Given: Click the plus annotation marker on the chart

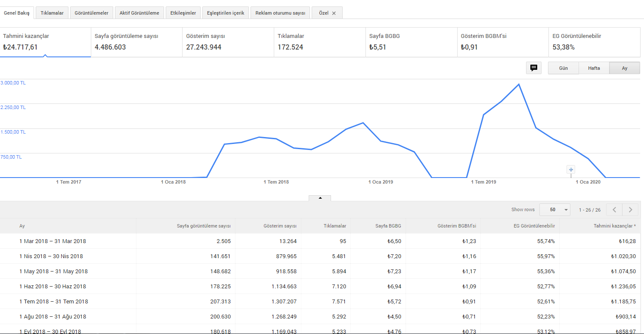Looking at the screenshot, I should click(571, 169).
